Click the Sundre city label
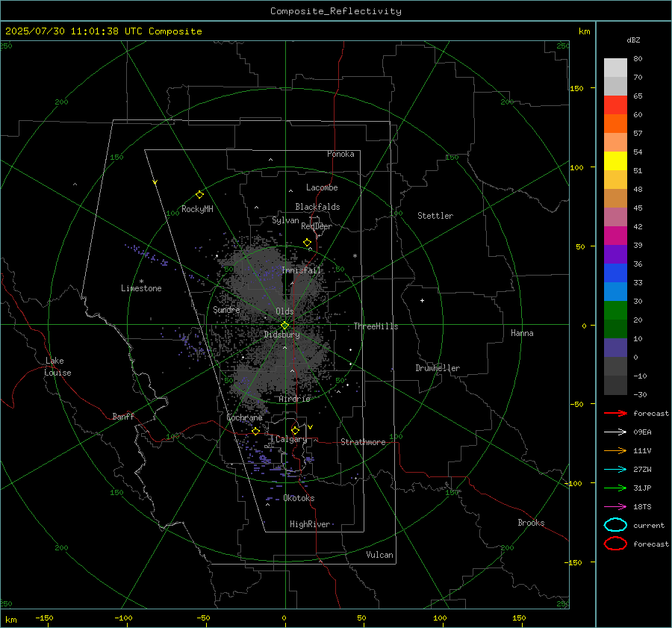Screen dimensions: 672x628 pos(226,309)
